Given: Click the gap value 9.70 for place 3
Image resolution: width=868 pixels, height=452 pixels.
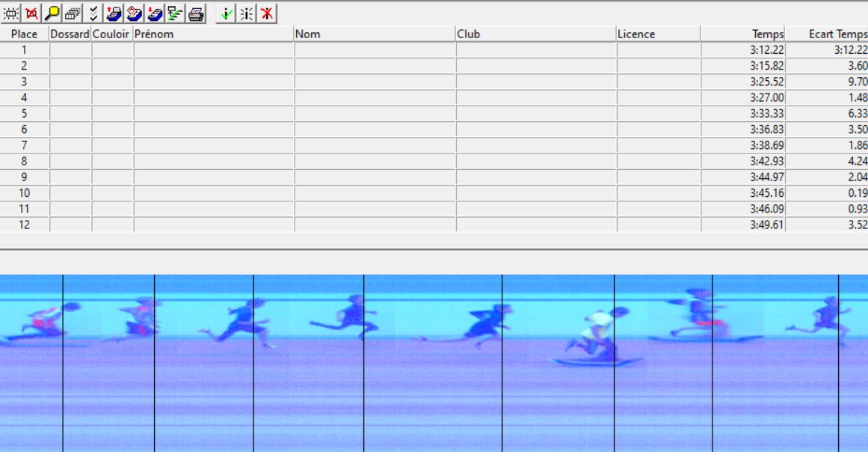Looking at the screenshot, I should [858, 82].
